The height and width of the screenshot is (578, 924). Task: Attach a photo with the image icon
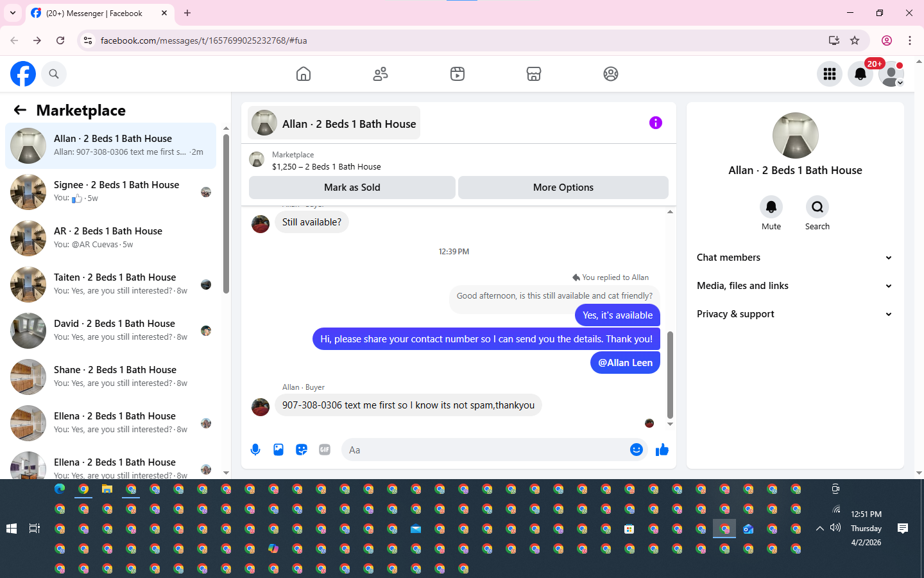point(278,450)
